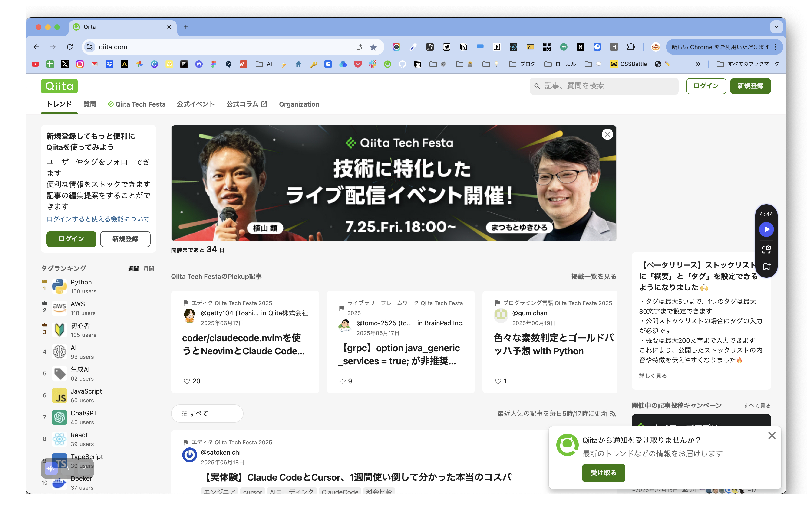The width and height of the screenshot is (812, 528).
Task: Open the coder/claudecode.nvim article
Action: coord(244,344)
